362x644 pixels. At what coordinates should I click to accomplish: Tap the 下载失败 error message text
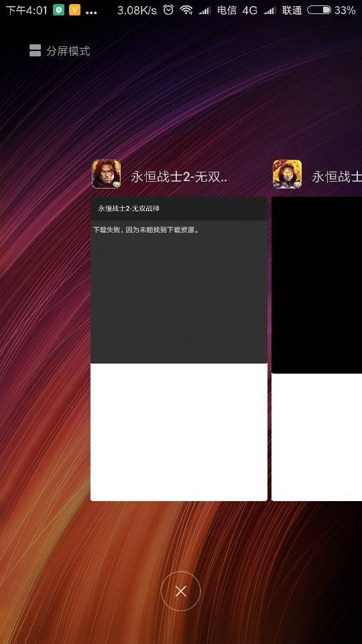pyautogui.click(x=146, y=230)
